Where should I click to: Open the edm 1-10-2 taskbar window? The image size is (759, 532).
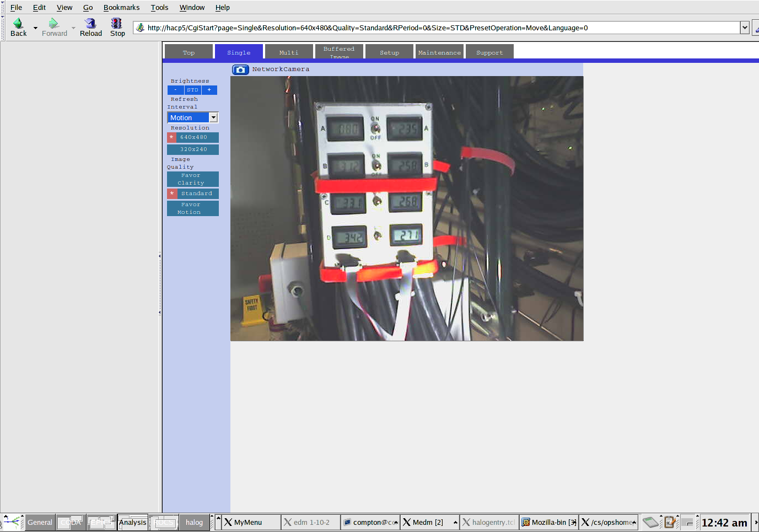click(310, 522)
